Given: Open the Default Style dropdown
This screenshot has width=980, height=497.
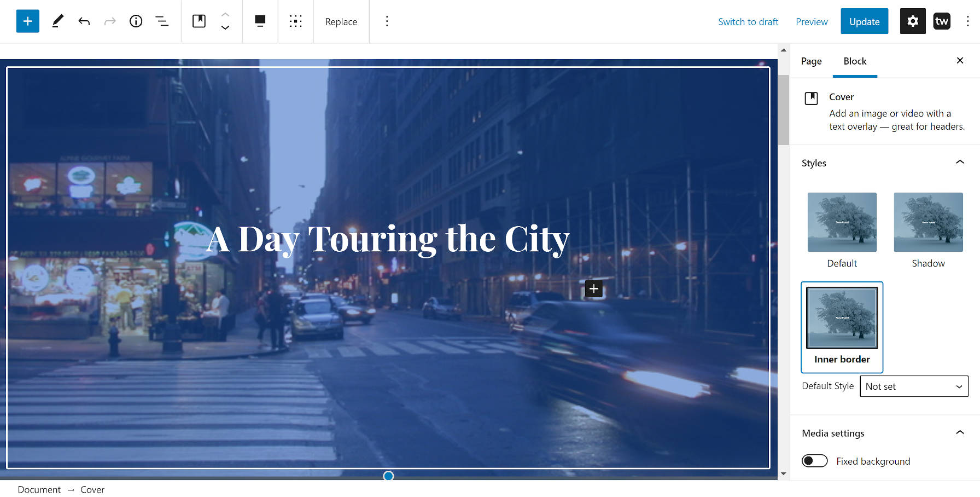Looking at the screenshot, I should pos(914,386).
